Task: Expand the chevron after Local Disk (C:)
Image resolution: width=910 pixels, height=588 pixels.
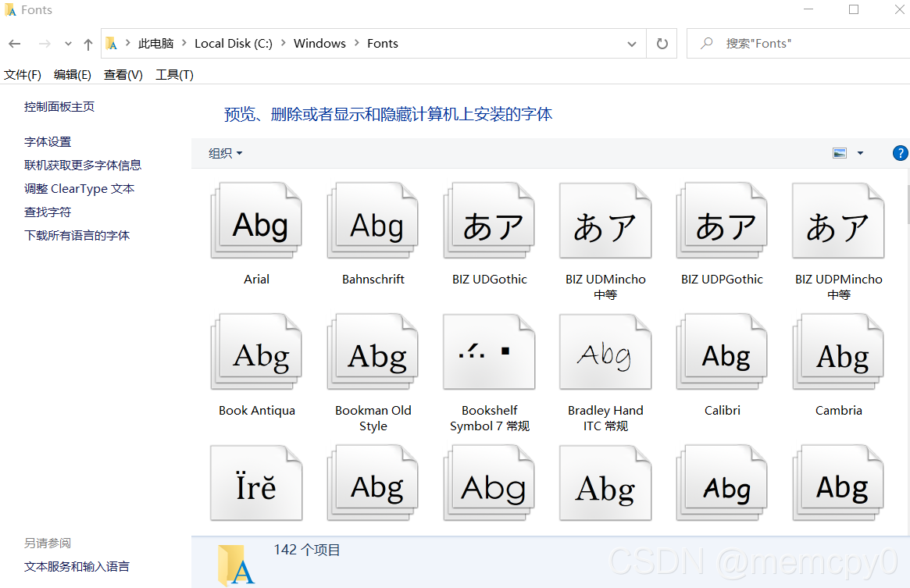Action: [284, 43]
